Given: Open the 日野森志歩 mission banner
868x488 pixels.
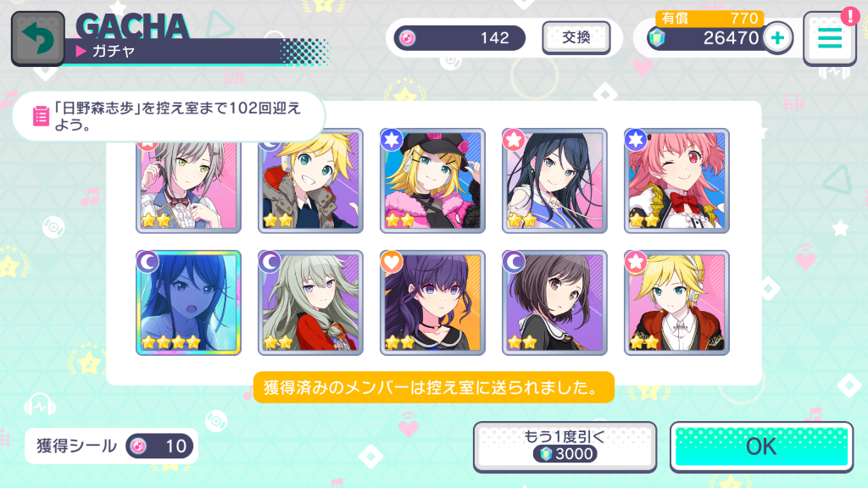Looking at the screenshot, I should pyautogui.click(x=169, y=116).
